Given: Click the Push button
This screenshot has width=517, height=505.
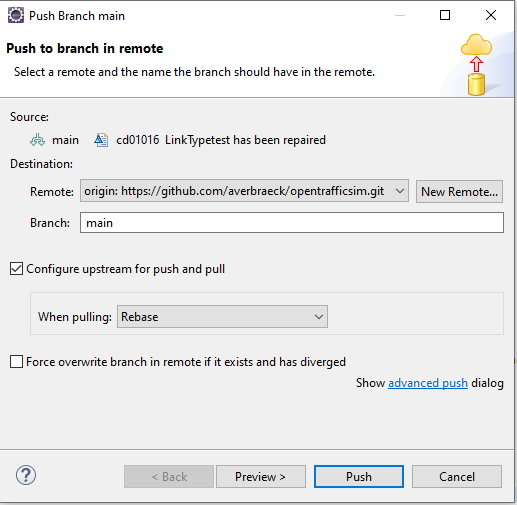Looking at the screenshot, I should pyautogui.click(x=359, y=477).
